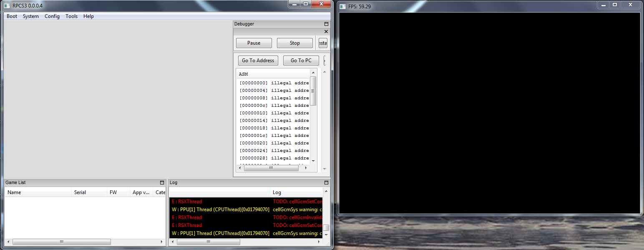
Task: Sort Game List by Serial column
Action: pyautogui.click(x=89, y=192)
